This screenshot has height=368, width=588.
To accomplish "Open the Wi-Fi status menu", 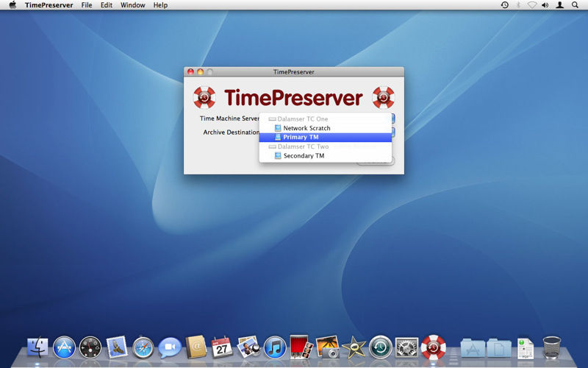I will [531, 5].
